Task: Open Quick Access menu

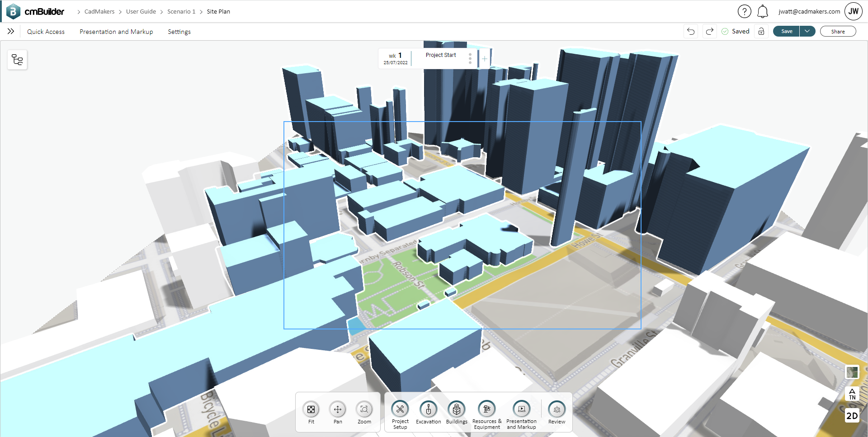Action: click(x=46, y=32)
